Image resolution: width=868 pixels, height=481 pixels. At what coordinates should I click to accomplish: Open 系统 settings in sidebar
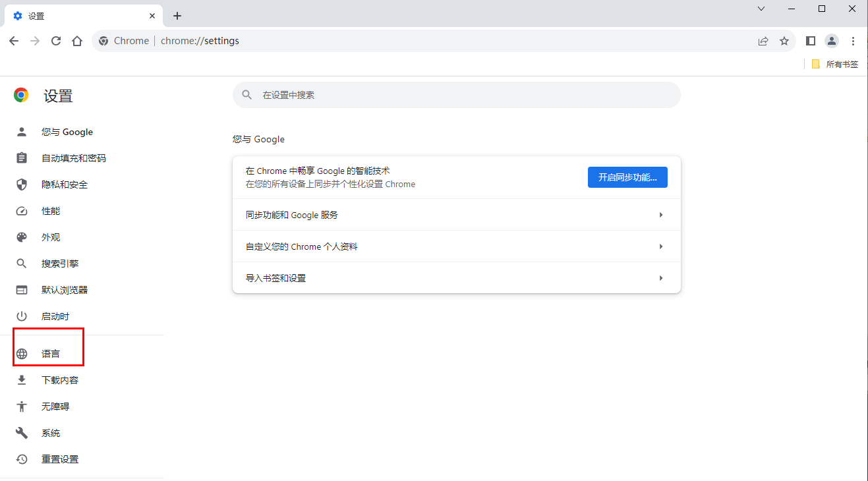(x=51, y=433)
